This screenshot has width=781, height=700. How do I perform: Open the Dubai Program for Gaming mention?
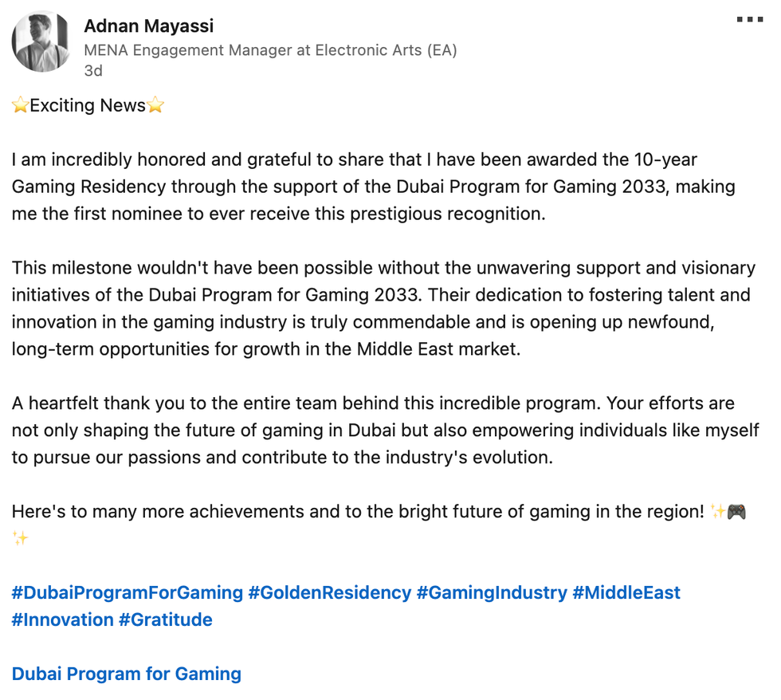coord(126,674)
